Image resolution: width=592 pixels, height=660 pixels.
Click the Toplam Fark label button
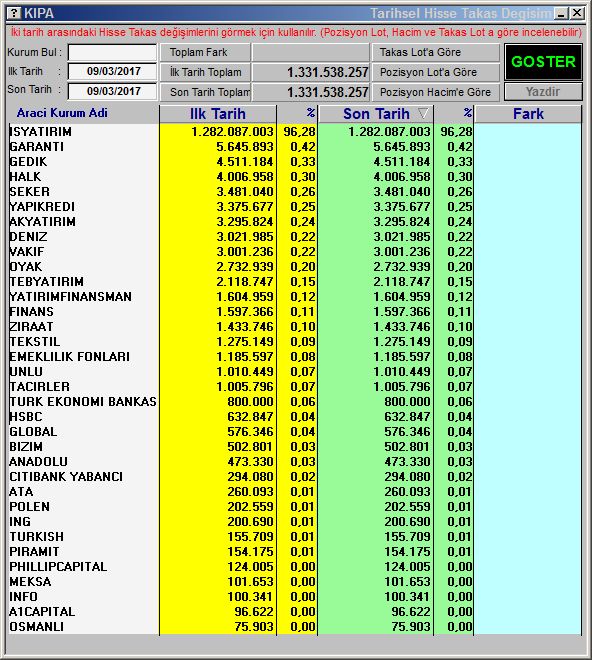(205, 52)
